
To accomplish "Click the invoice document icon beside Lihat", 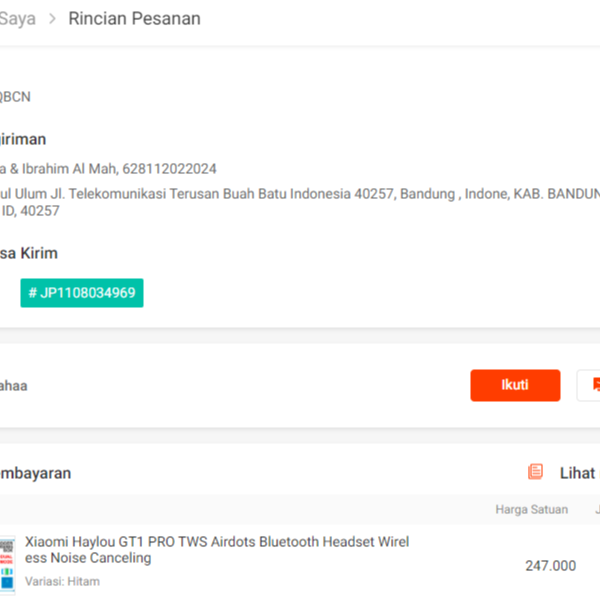I will (x=536, y=472).
